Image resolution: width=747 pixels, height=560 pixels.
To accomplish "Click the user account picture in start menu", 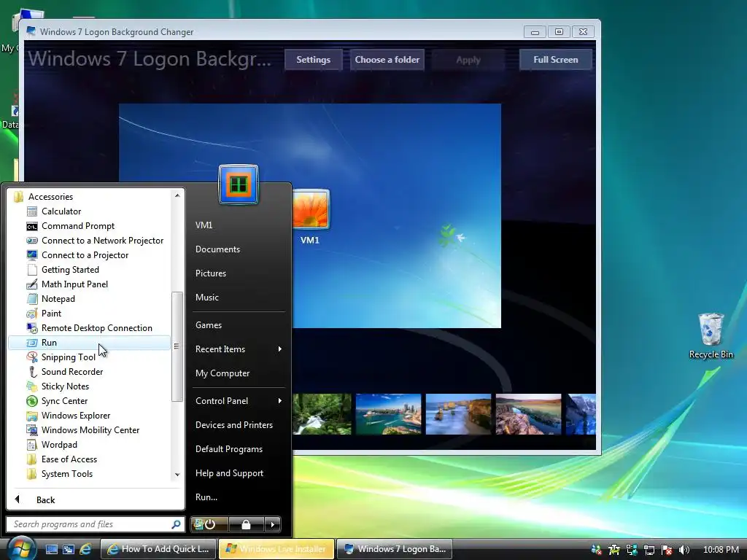I will pos(239,184).
